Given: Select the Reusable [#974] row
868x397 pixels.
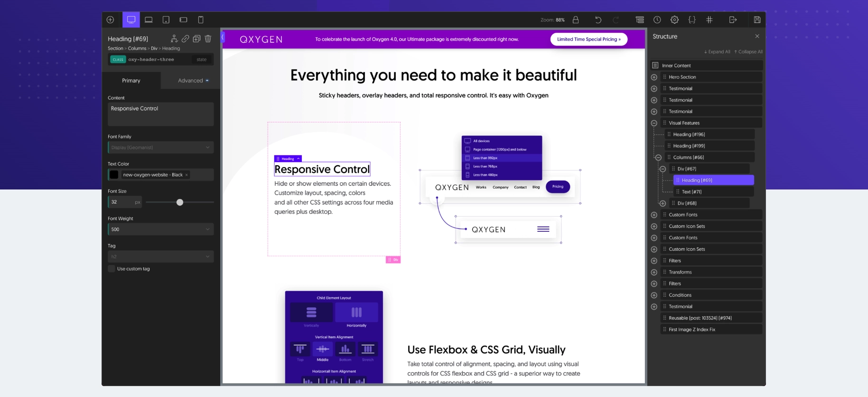Looking at the screenshot, I should point(711,318).
